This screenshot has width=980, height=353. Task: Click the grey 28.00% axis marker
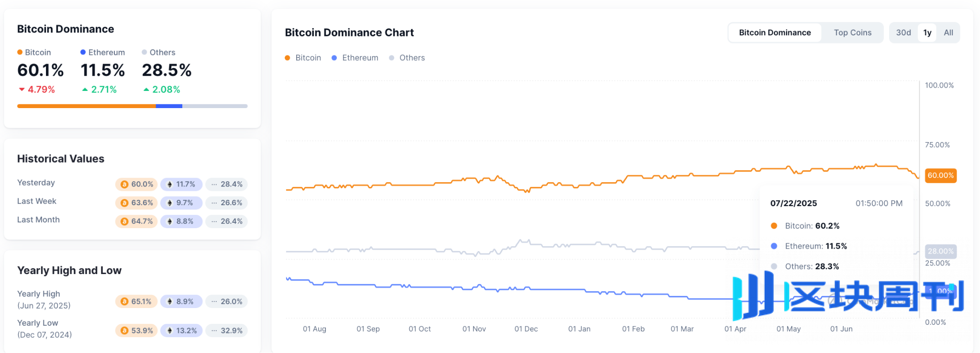pyautogui.click(x=941, y=251)
